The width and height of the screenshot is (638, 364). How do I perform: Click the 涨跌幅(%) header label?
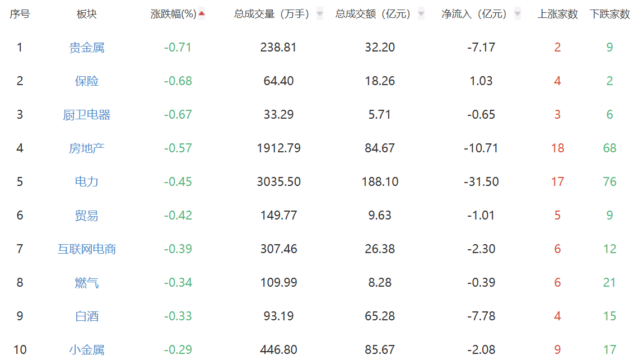pos(173,14)
